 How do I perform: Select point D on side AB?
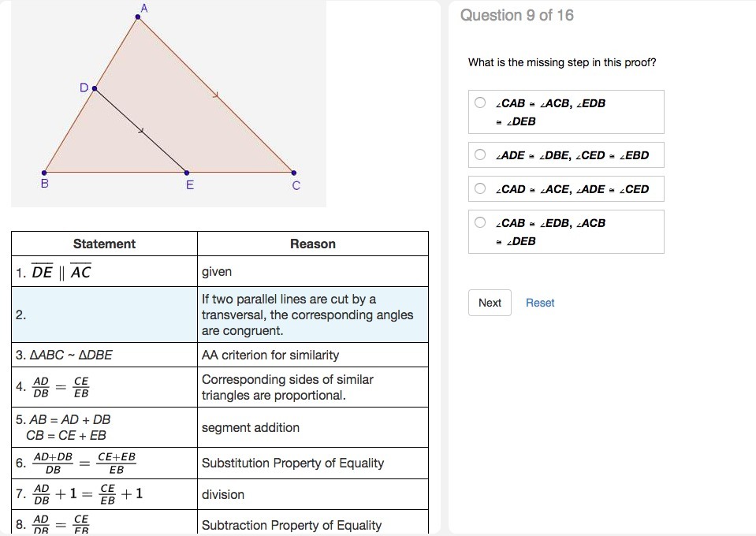(95, 89)
